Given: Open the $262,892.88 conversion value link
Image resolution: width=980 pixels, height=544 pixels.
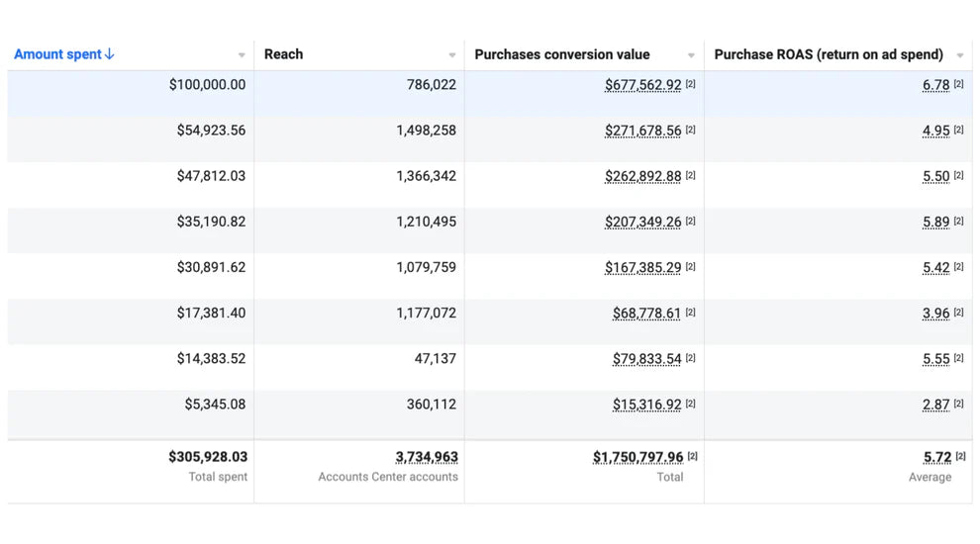Looking at the screenshot, I should [643, 176].
